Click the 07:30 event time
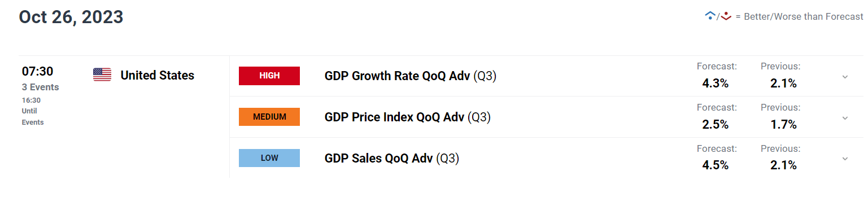 pos(37,72)
